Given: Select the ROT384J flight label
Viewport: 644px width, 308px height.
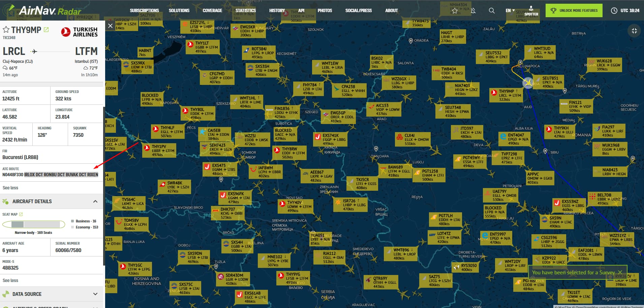Looking at the screenshot, I should tap(258, 53).
